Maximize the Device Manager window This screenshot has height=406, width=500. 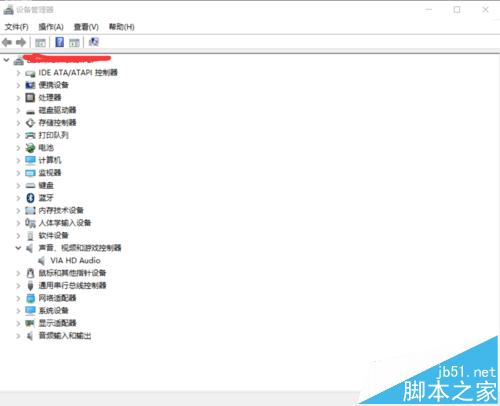click(457, 10)
